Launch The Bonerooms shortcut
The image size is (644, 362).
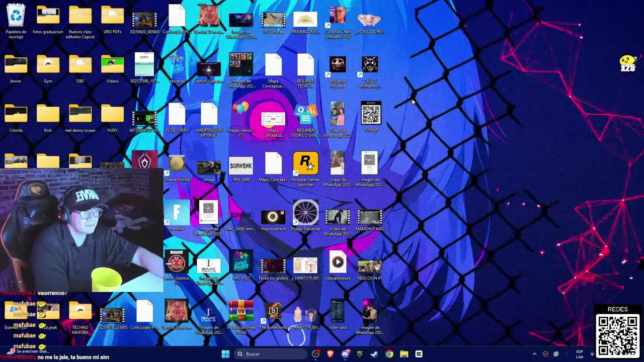tap(273, 317)
